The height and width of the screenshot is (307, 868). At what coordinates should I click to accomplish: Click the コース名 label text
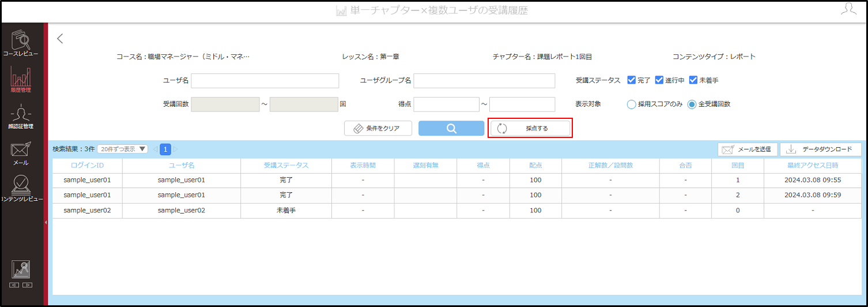pos(183,57)
